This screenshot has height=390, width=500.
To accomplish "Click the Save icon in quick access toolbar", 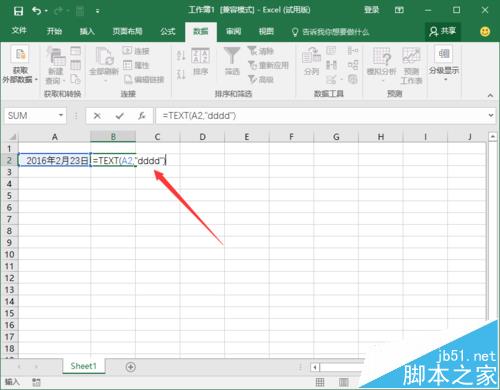I will coord(18,11).
